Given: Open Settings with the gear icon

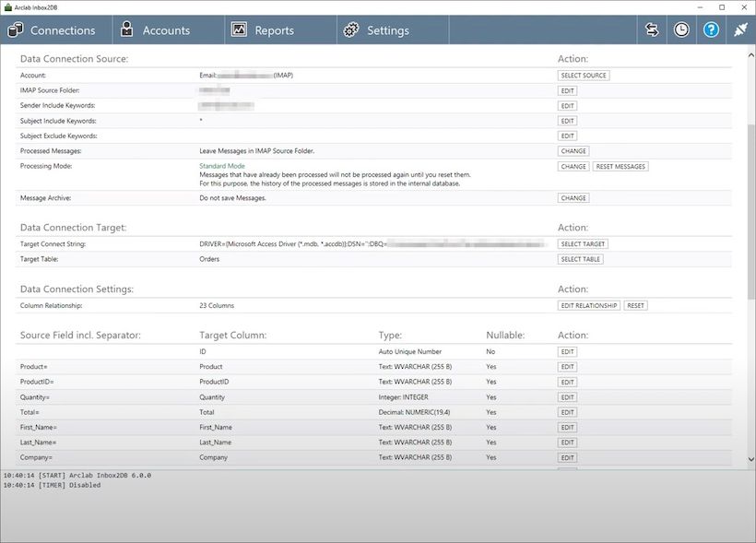Looking at the screenshot, I should 350,29.
